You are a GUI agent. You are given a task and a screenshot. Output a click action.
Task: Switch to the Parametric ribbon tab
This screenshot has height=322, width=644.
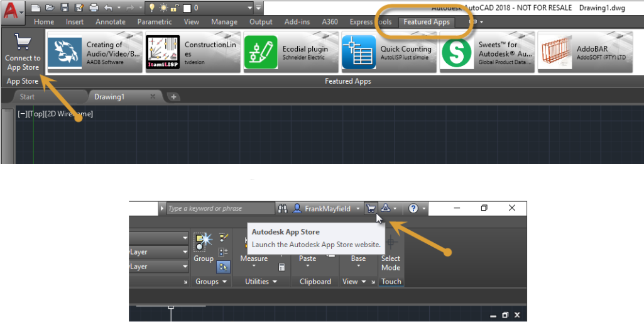[155, 22]
